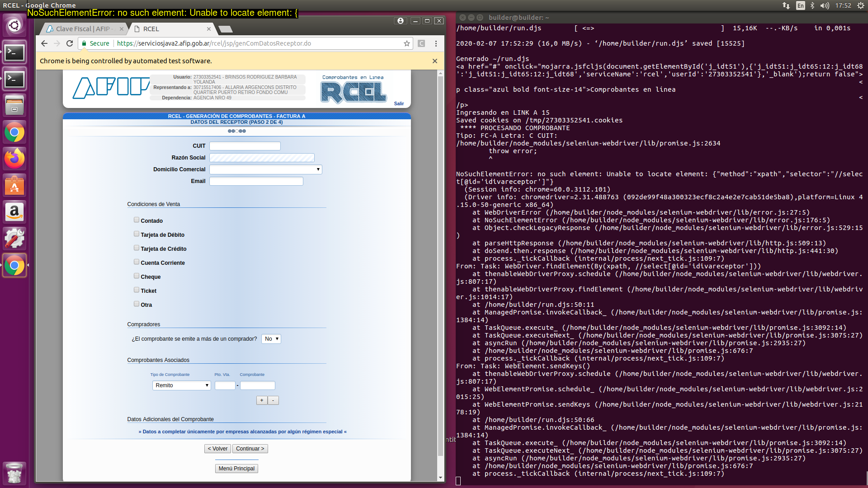Screen dimensions: 868x488
Task: Close Clave Fiscal AFIP tab
Action: (122, 29)
